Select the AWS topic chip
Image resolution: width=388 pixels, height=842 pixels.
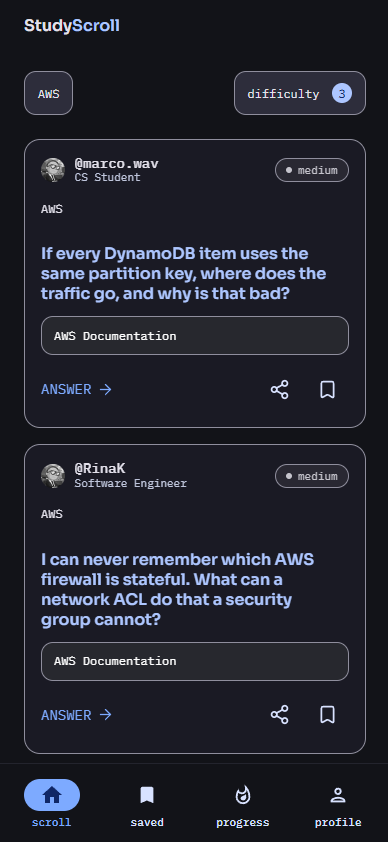(x=48, y=93)
